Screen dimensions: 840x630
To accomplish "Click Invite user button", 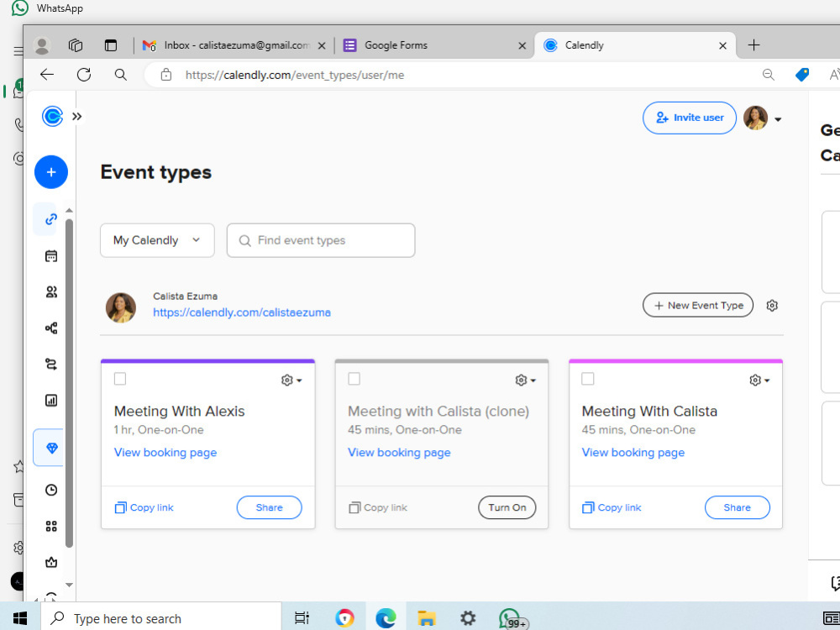I will [690, 118].
